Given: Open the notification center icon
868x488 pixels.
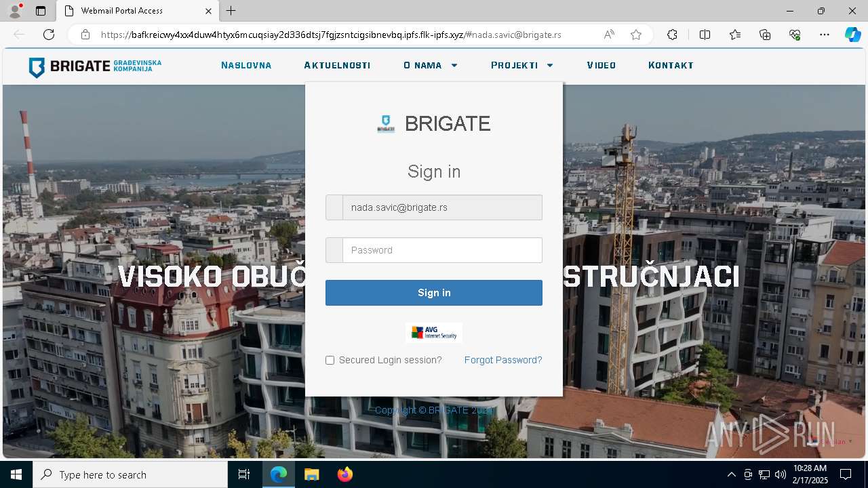Looking at the screenshot, I should (x=846, y=474).
